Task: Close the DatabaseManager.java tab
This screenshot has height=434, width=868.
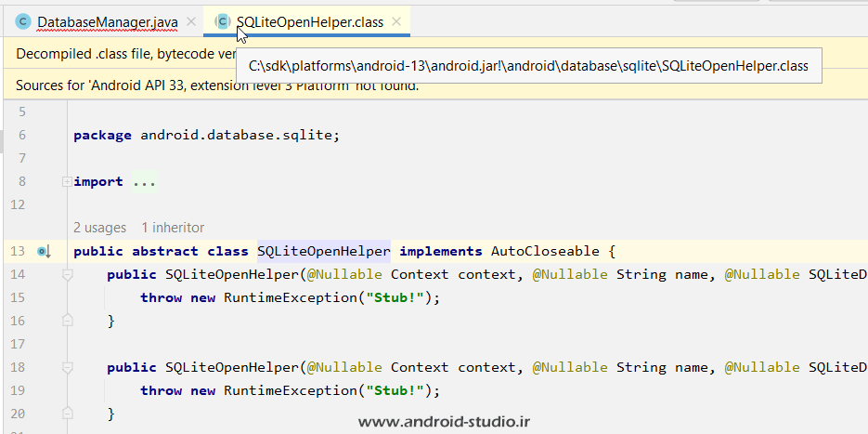Action: click(191, 21)
